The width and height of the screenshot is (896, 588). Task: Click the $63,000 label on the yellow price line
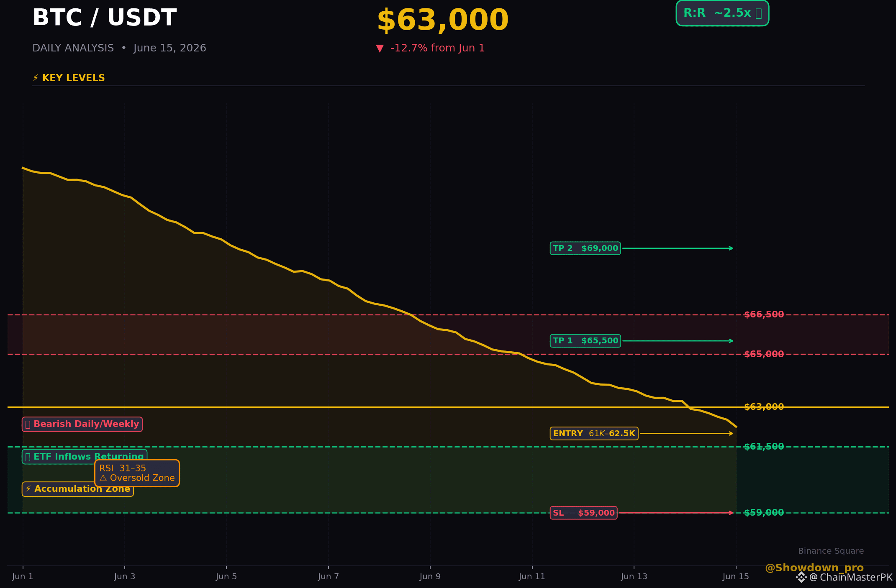click(764, 407)
